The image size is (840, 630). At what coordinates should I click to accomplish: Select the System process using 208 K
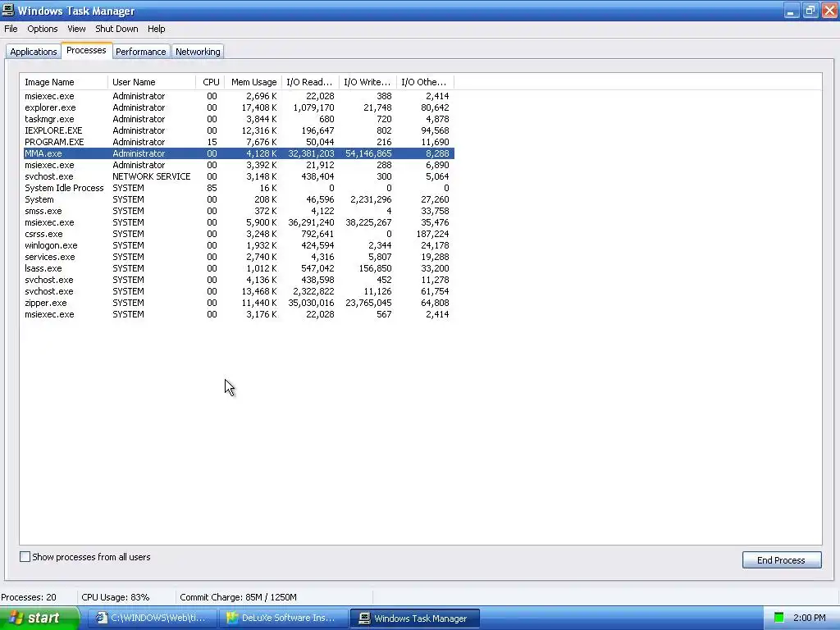[237, 199]
